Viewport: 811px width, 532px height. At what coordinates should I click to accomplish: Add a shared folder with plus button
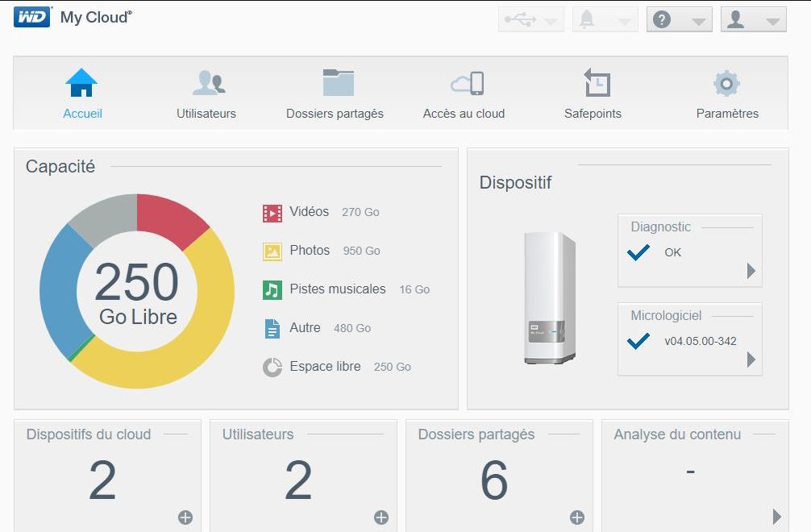pyautogui.click(x=577, y=517)
